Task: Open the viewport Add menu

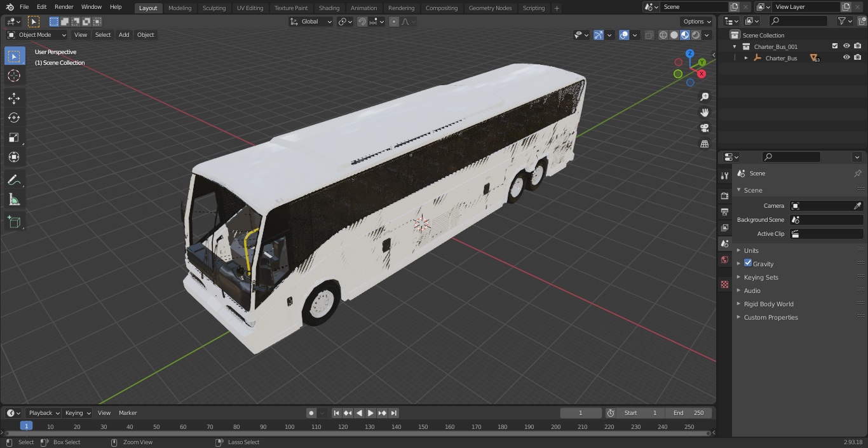Action: pyautogui.click(x=124, y=35)
